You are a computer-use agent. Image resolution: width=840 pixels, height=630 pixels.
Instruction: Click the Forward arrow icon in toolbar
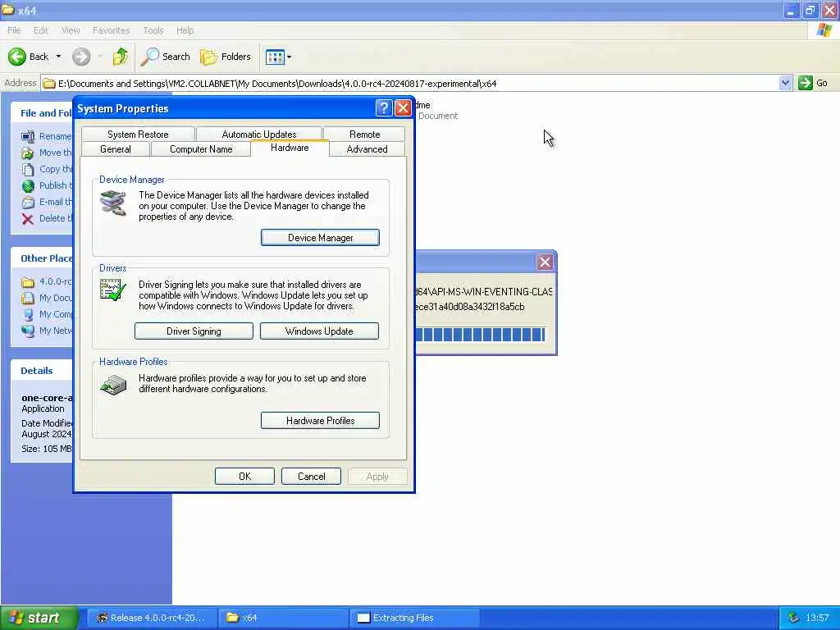click(81, 57)
